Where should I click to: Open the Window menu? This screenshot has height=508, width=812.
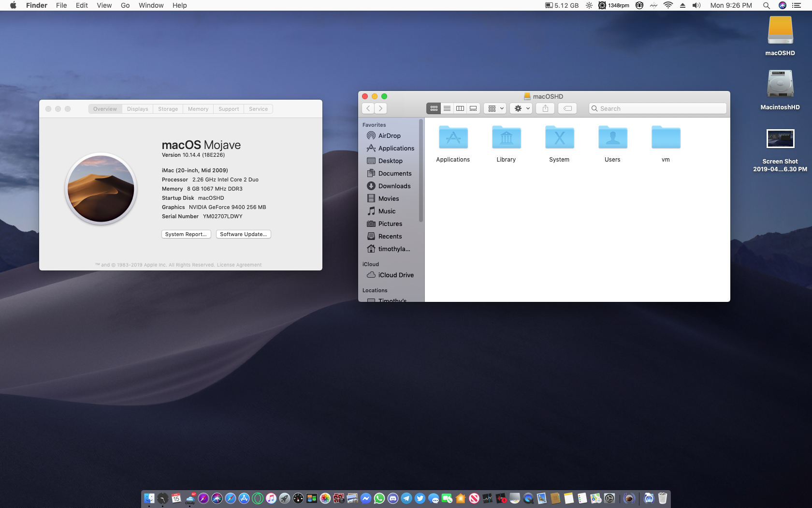coord(151,5)
